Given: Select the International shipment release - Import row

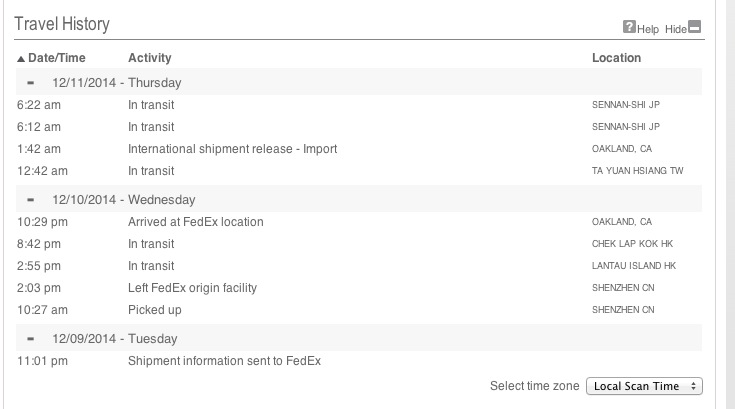Looking at the screenshot, I should 359,149.
